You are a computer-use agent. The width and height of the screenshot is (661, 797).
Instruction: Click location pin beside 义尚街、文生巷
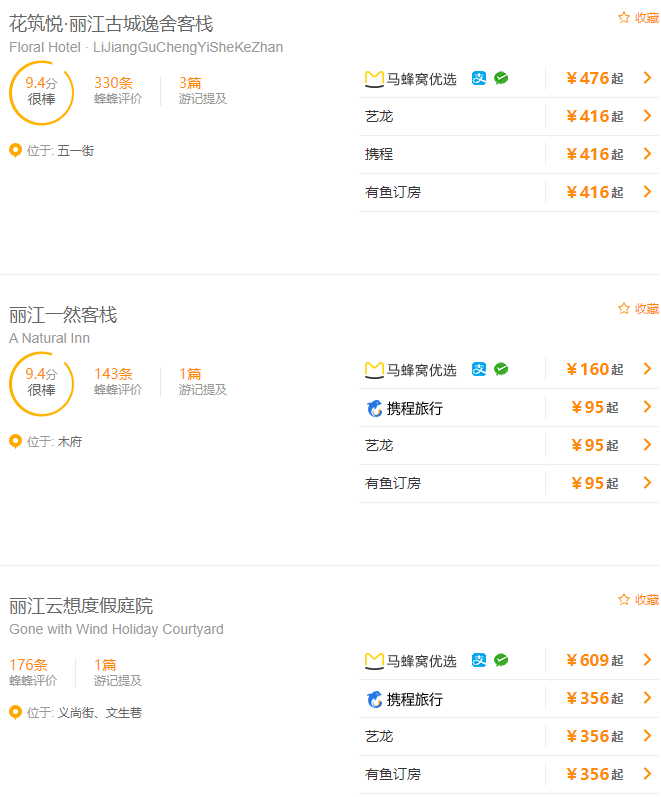coord(15,712)
